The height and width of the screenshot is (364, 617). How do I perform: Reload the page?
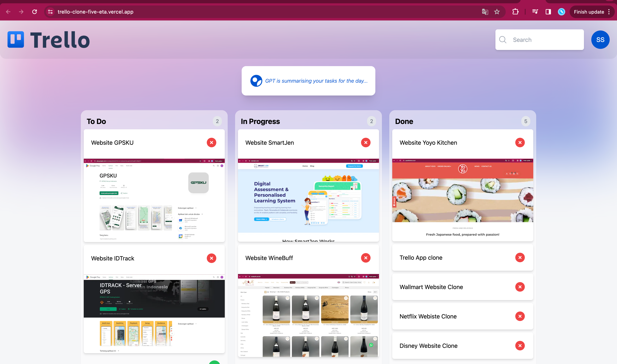click(x=35, y=12)
